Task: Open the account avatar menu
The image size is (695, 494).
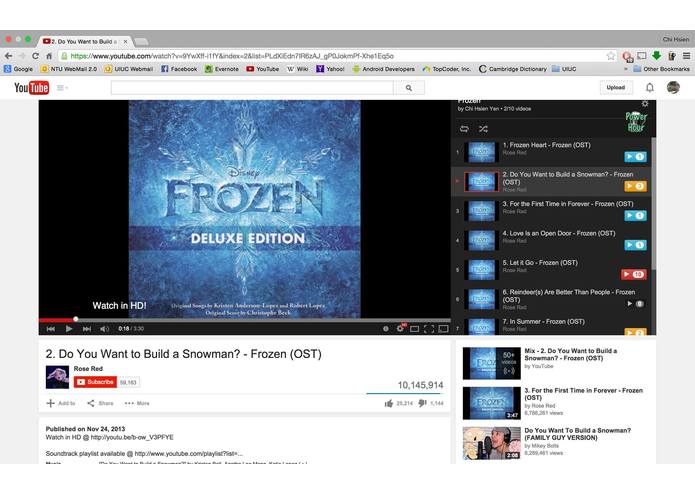Action: point(673,87)
